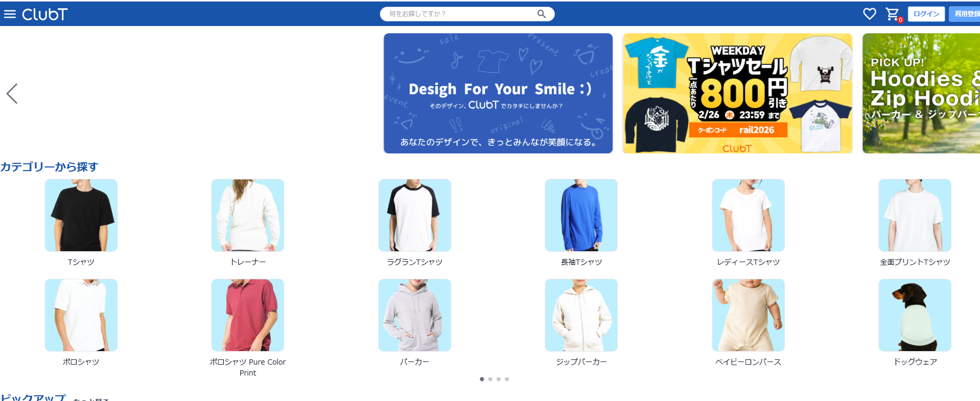Click the ログイン button
Viewport: 980px width, 401px height.
926,14
